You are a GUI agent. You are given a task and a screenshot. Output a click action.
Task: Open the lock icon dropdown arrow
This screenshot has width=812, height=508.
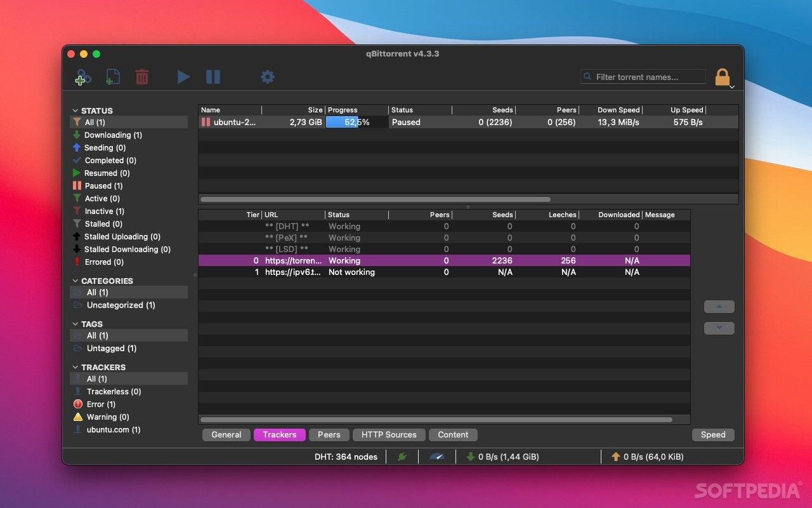click(732, 86)
